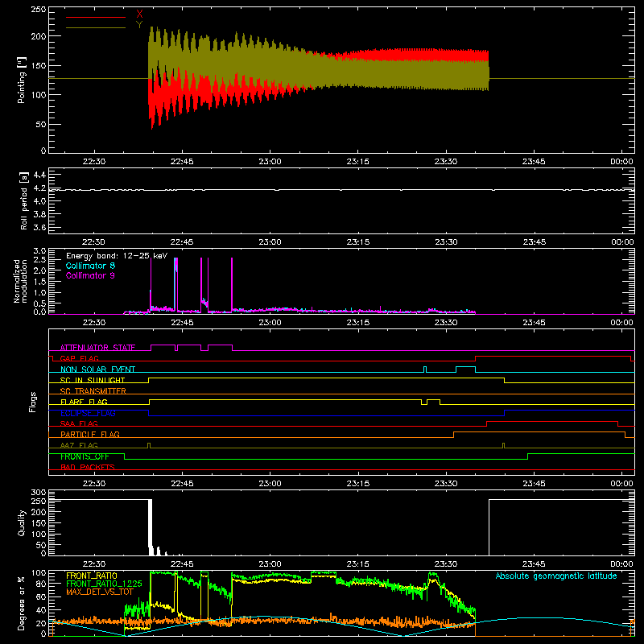The image size is (644, 644).
Task: Click the SAA_FLAG label
Action: [79, 423]
